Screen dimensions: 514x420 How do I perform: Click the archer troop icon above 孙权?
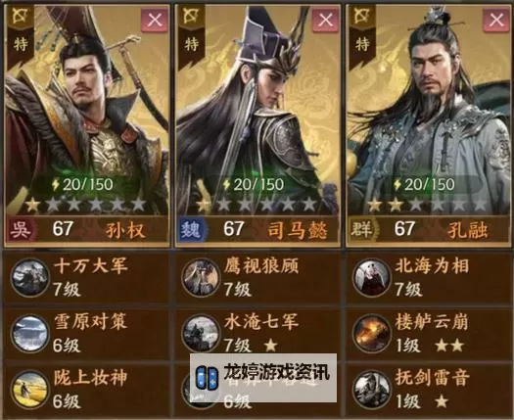pos(21,17)
